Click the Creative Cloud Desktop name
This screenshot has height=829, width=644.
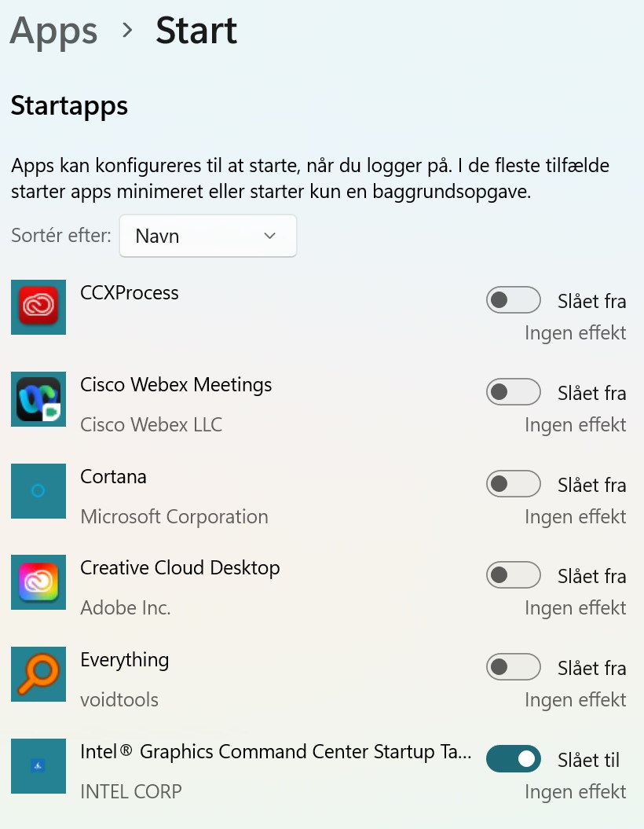(180, 568)
